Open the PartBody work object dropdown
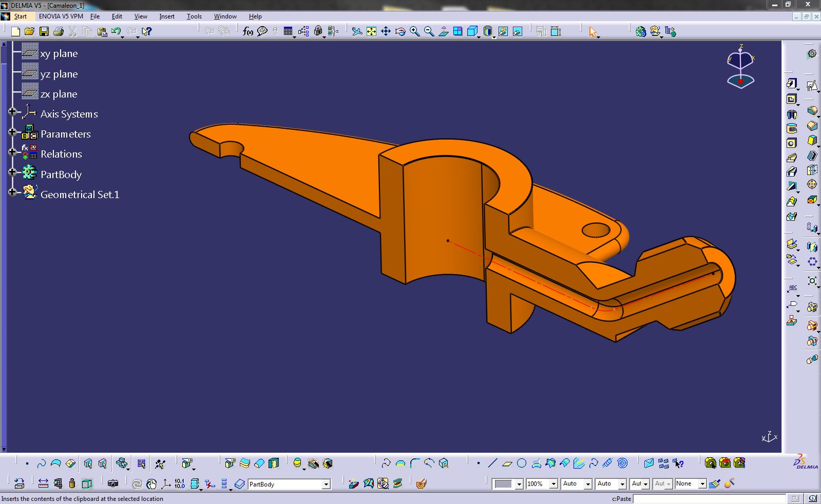The width and height of the screenshot is (821, 504). point(326,484)
